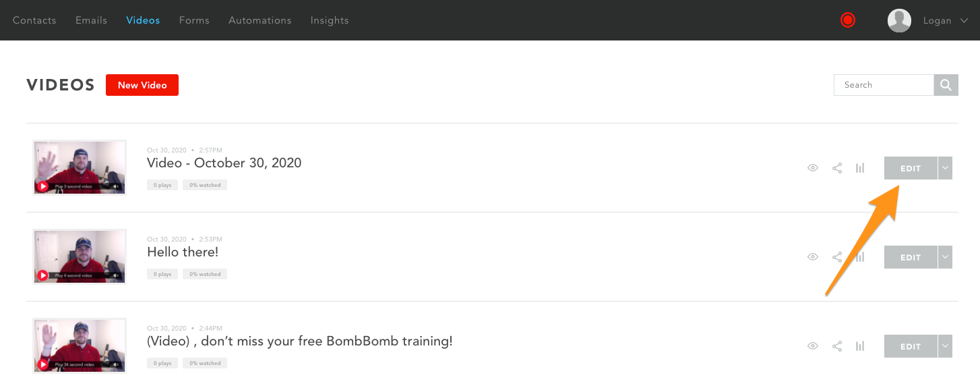Click the magnifier search icon button
Viewport: 980px width, 390px height.
tap(946, 85)
